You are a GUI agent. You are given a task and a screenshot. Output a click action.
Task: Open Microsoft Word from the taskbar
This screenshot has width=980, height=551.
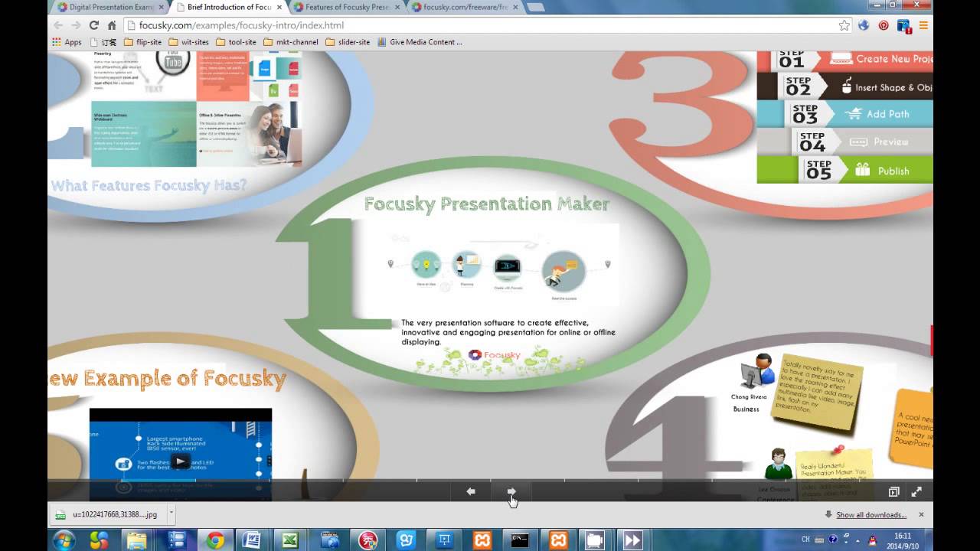click(x=253, y=540)
